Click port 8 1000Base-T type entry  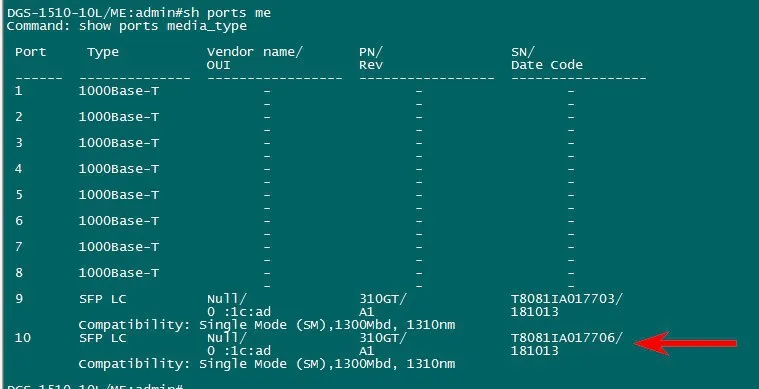point(119,273)
